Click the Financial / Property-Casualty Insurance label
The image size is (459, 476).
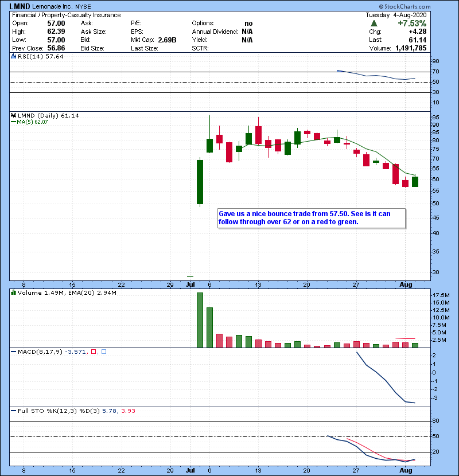pos(66,15)
